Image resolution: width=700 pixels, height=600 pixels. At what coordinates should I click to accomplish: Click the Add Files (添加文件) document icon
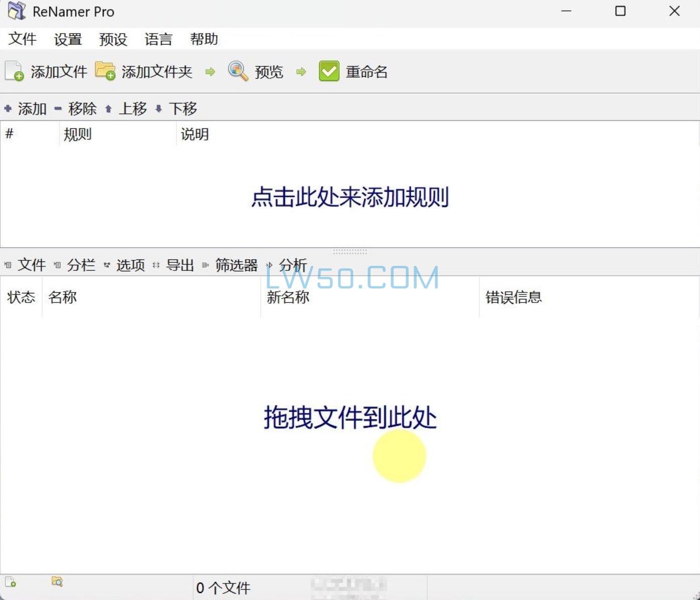[15, 71]
